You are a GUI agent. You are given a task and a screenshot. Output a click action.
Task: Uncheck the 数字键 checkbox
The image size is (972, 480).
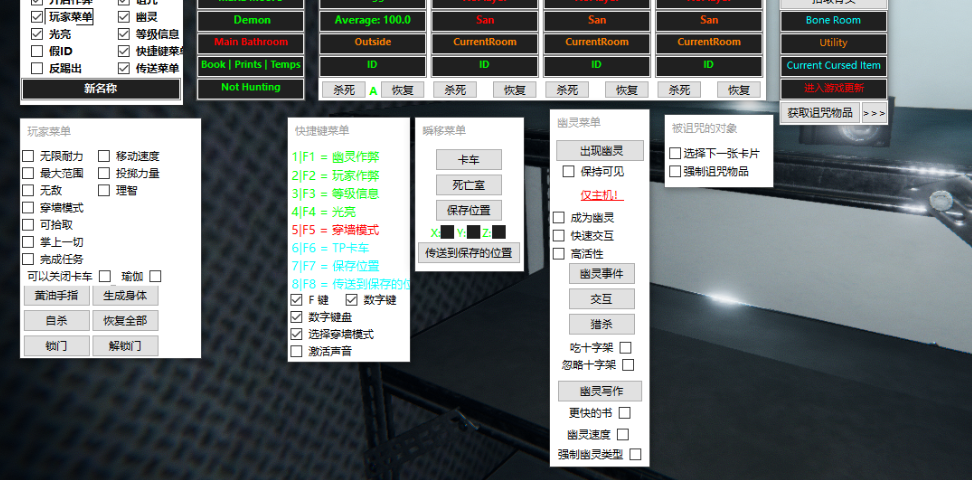coord(352,300)
